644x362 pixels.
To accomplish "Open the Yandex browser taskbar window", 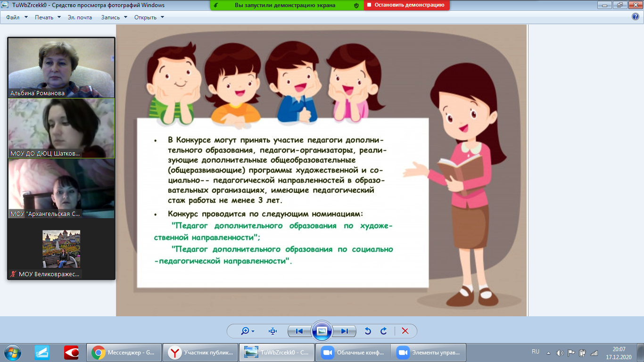I will [200, 352].
